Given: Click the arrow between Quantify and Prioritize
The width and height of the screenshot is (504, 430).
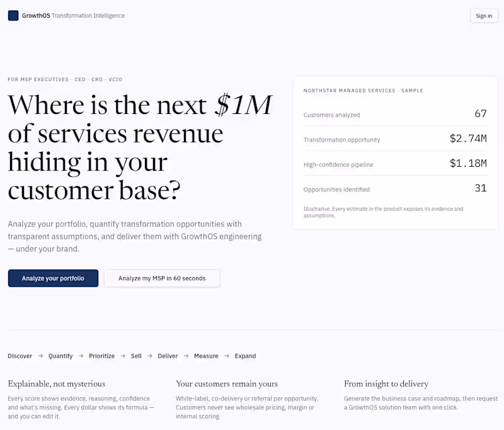Looking at the screenshot, I should pyautogui.click(x=81, y=356).
